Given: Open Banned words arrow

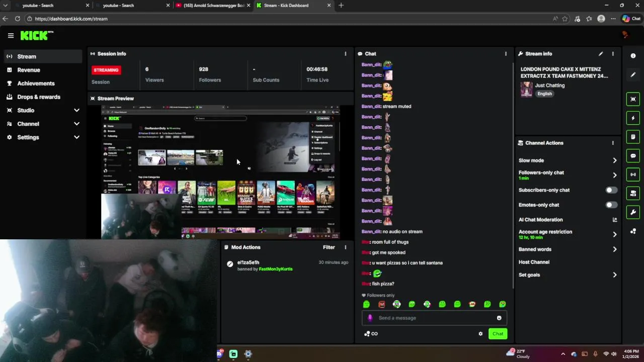Looking at the screenshot, I should point(614,249).
